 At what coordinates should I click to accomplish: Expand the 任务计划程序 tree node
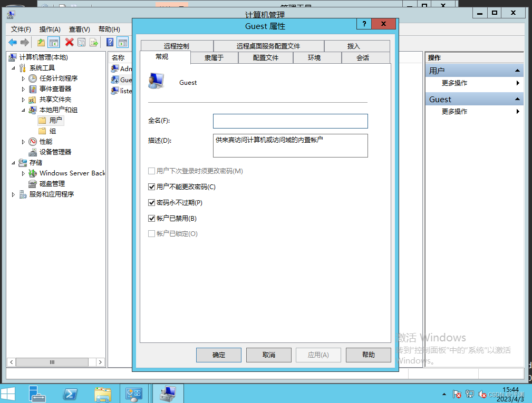pos(23,78)
